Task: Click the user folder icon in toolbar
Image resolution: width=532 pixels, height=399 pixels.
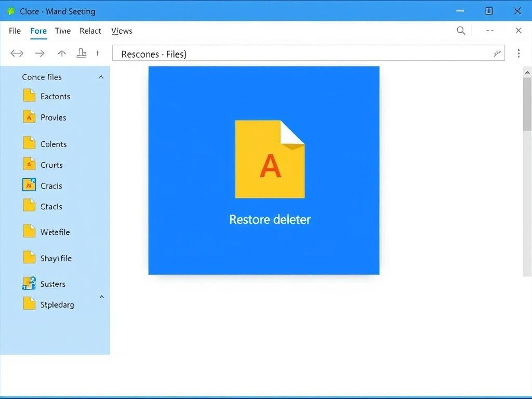Action: tap(82, 53)
